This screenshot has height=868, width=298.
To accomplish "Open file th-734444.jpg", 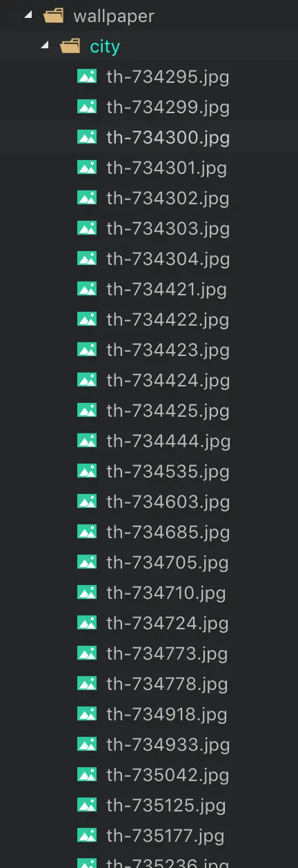I will (x=168, y=441).
